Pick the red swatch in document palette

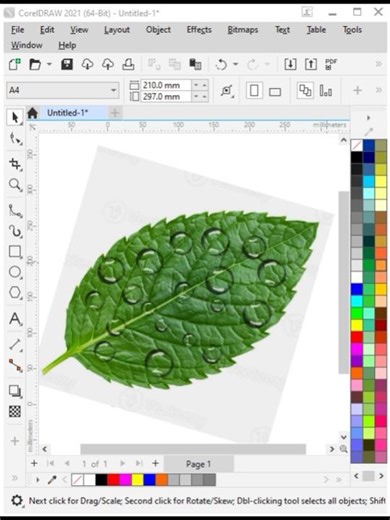coord(113,480)
